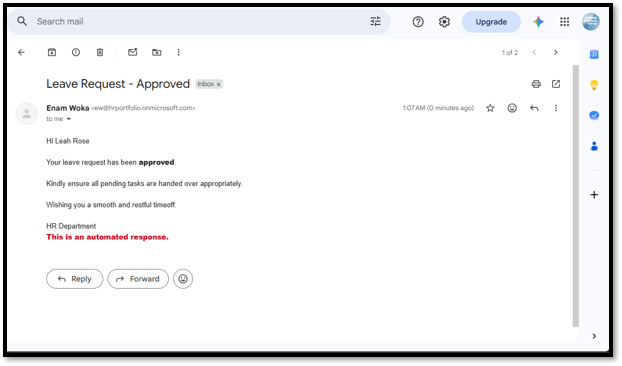Go to the older conversation arrow
The image size is (622, 366).
pos(556,52)
